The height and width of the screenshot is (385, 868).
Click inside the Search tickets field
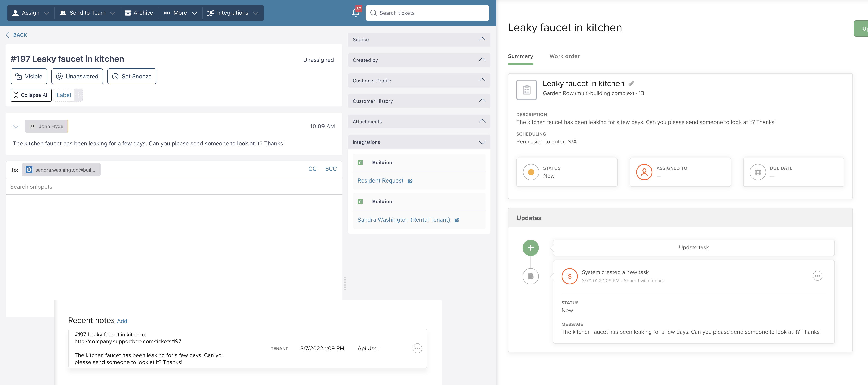click(x=427, y=13)
